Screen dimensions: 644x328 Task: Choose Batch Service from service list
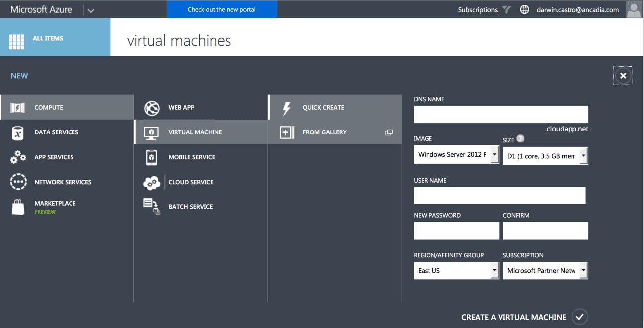[201, 207]
